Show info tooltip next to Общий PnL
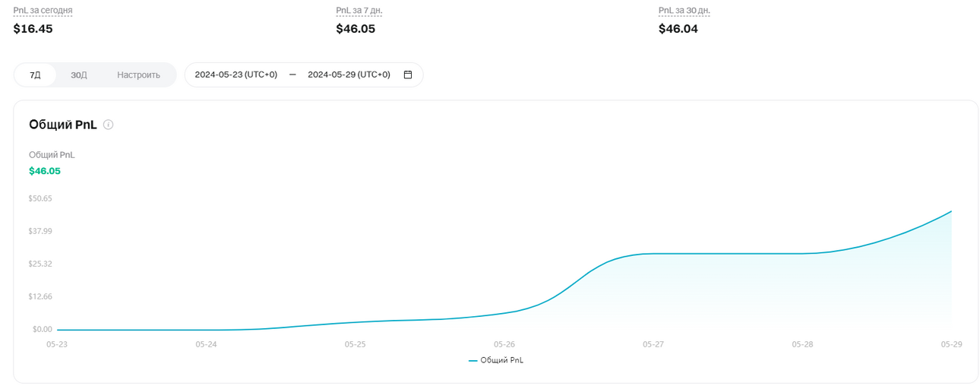980x386 pixels. [108, 125]
